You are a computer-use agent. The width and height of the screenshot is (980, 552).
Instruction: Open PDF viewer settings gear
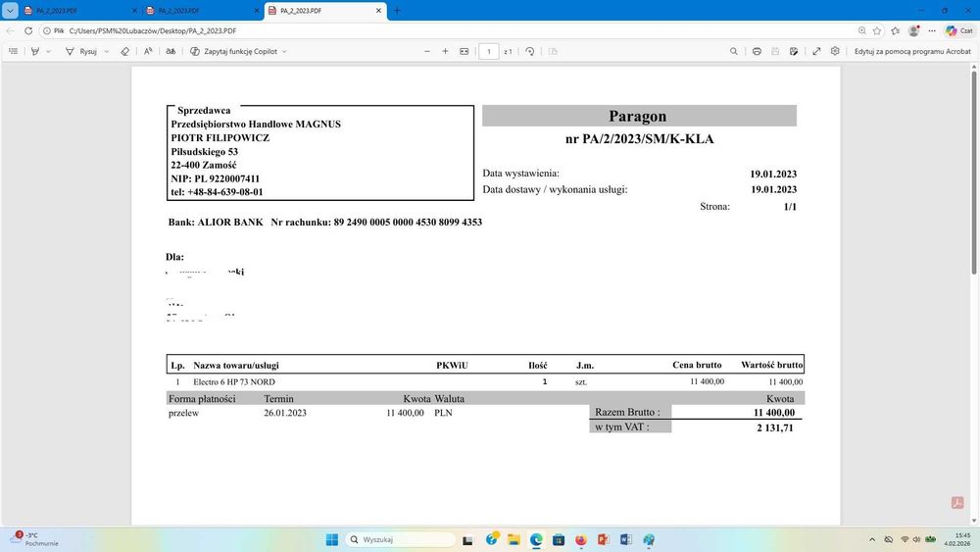coord(835,51)
